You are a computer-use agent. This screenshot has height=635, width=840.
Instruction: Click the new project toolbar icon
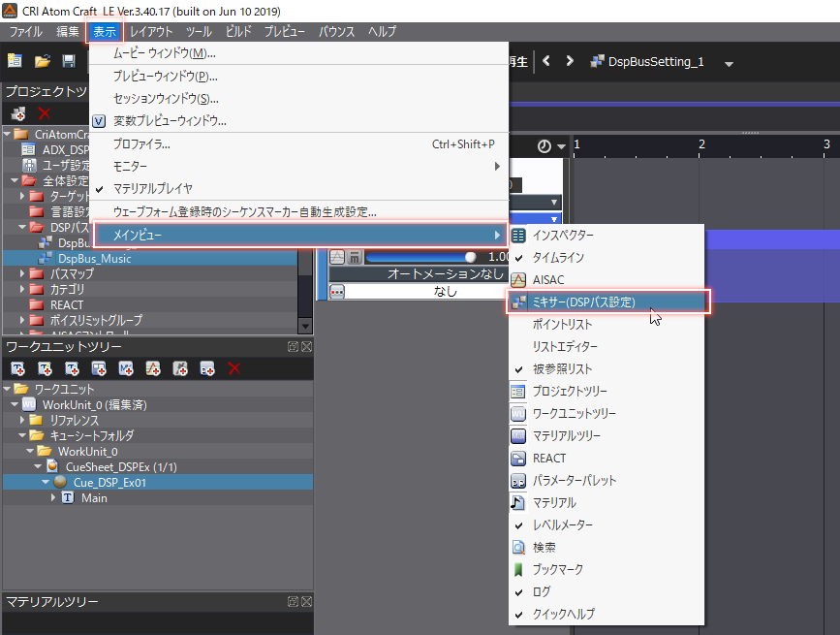pyautogui.click(x=15, y=61)
